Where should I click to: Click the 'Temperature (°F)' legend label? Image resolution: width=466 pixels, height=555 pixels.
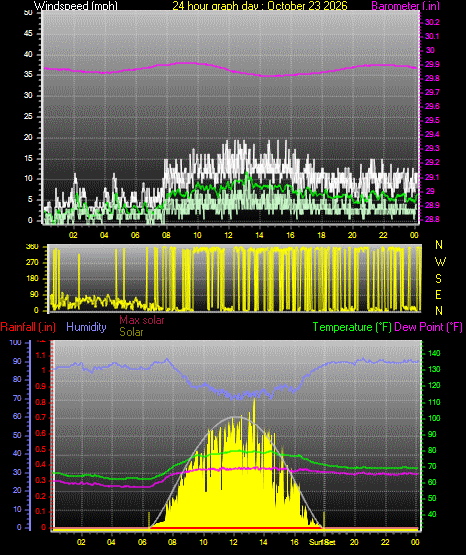click(352, 327)
